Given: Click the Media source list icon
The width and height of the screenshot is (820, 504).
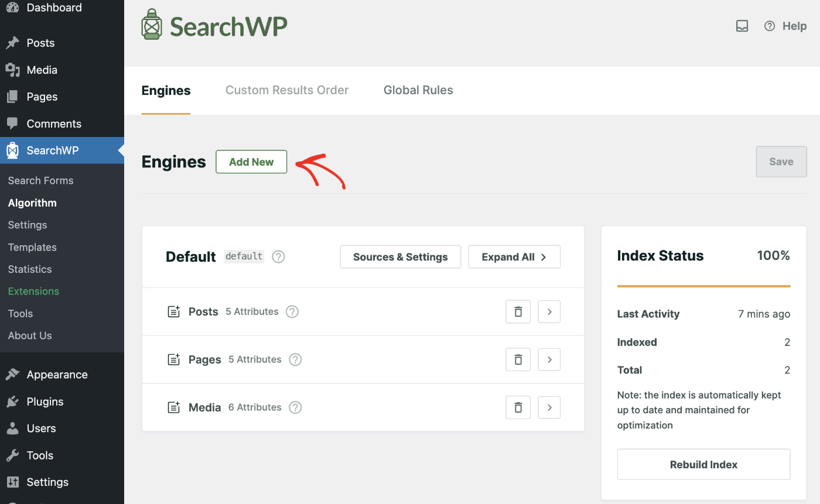Looking at the screenshot, I should click(x=174, y=407).
